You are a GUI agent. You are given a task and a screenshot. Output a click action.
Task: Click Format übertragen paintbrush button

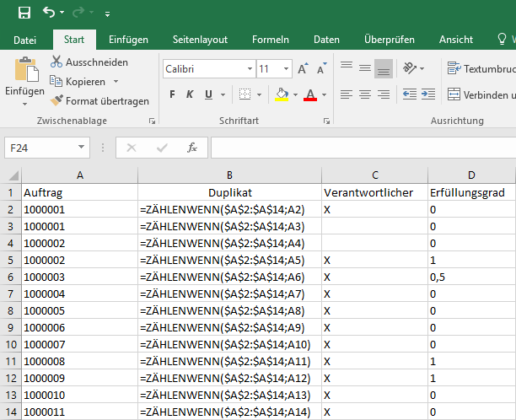pos(99,100)
